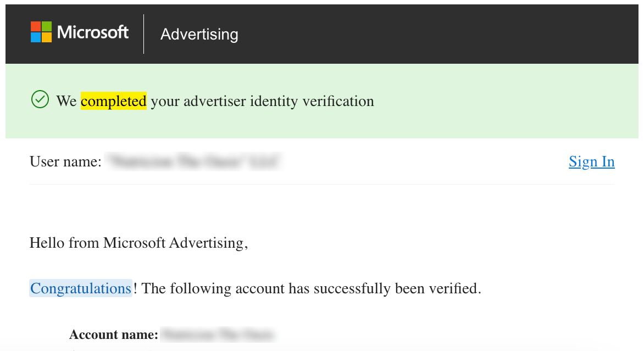Click the blue square of Microsoft logo
This screenshot has height=351, width=644.
tap(36, 37)
